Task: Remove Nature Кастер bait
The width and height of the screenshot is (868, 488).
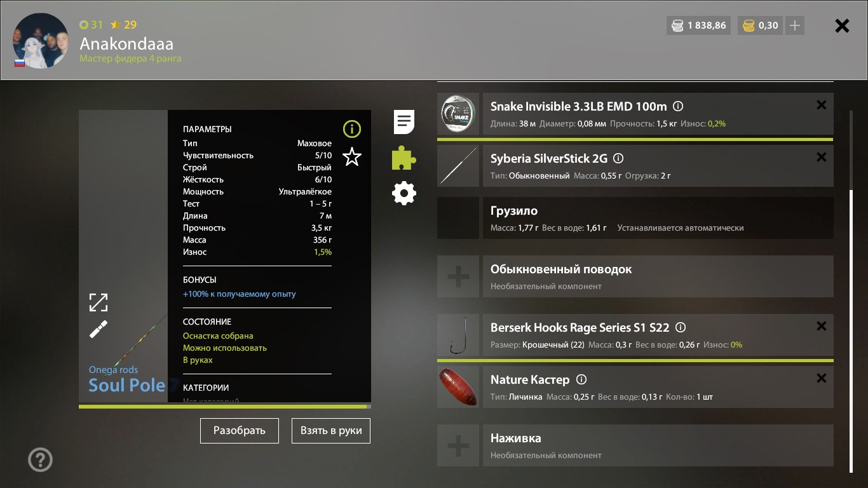Action: coord(821,379)
